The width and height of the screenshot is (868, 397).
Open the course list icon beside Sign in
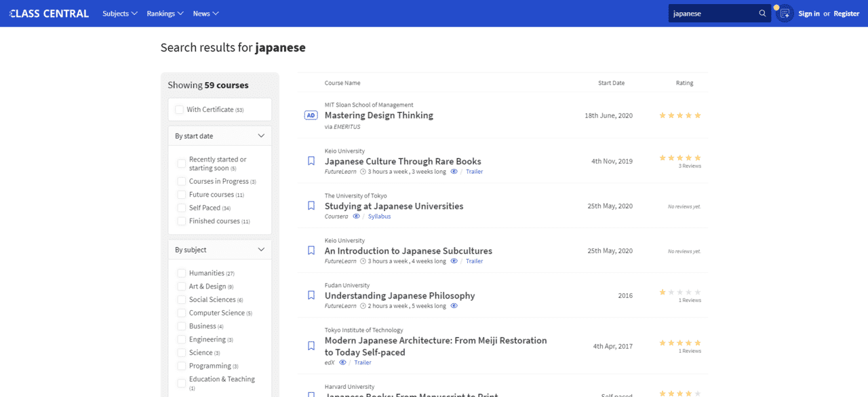[785, 14]
